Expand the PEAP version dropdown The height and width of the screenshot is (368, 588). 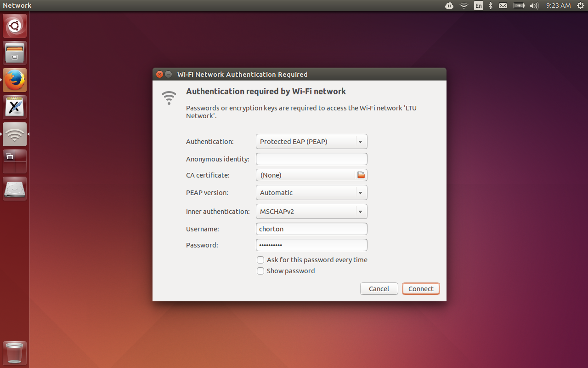(311, 193)
